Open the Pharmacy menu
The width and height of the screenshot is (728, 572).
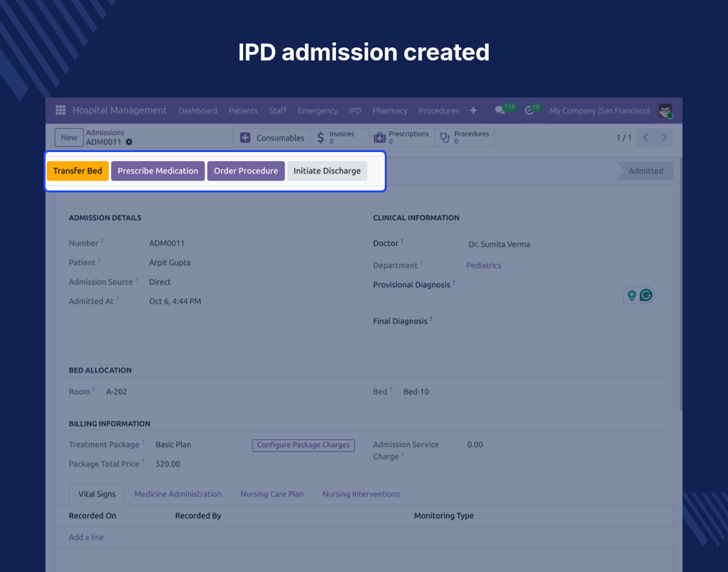pos(389,110)
